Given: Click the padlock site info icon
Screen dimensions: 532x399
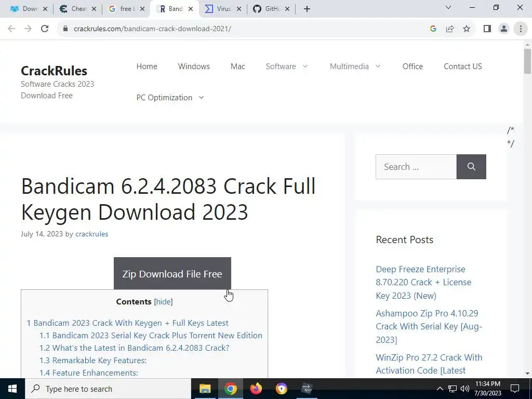Looking at the screenshot, I should point(65,29).
